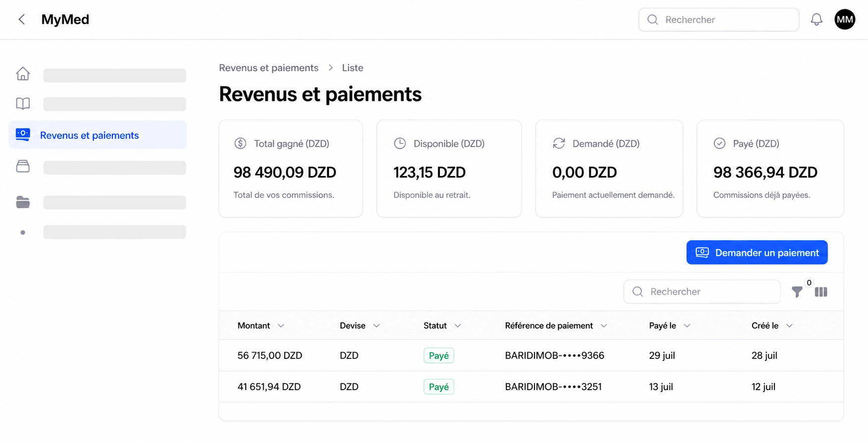
Task: Click the home icon in sidebar
Action: tap(23, 74)
